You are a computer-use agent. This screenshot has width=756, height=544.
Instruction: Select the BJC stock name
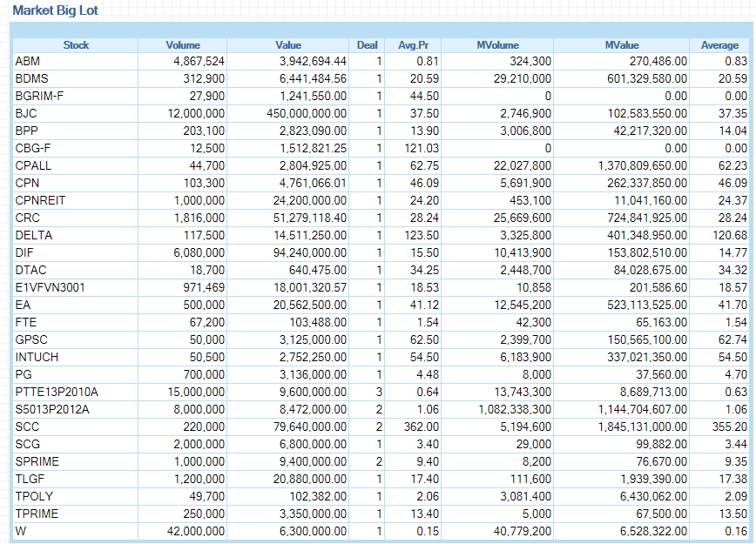tap(26, 114)
